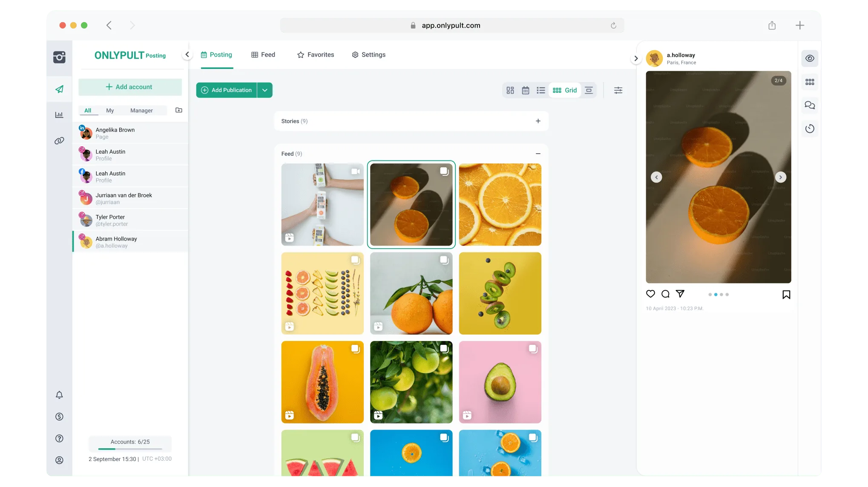
Task: Click the share arrow under the preview
Action: click(680, 293)
